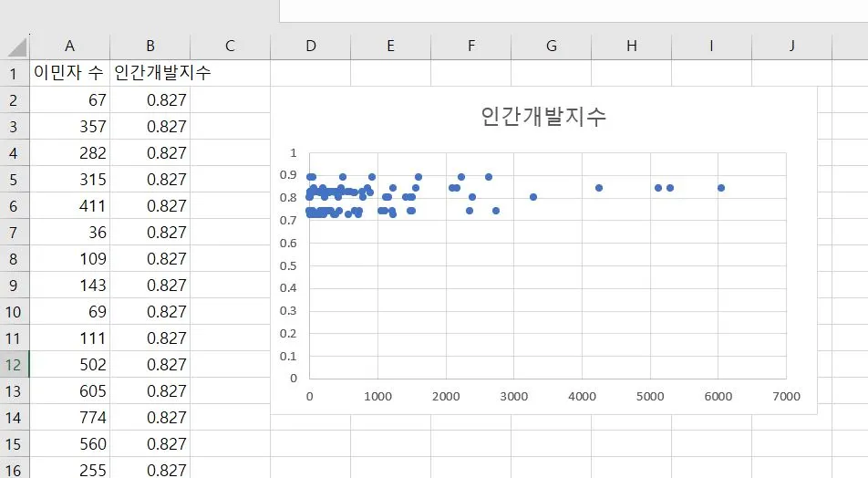Select column B header

pos(150,46)
